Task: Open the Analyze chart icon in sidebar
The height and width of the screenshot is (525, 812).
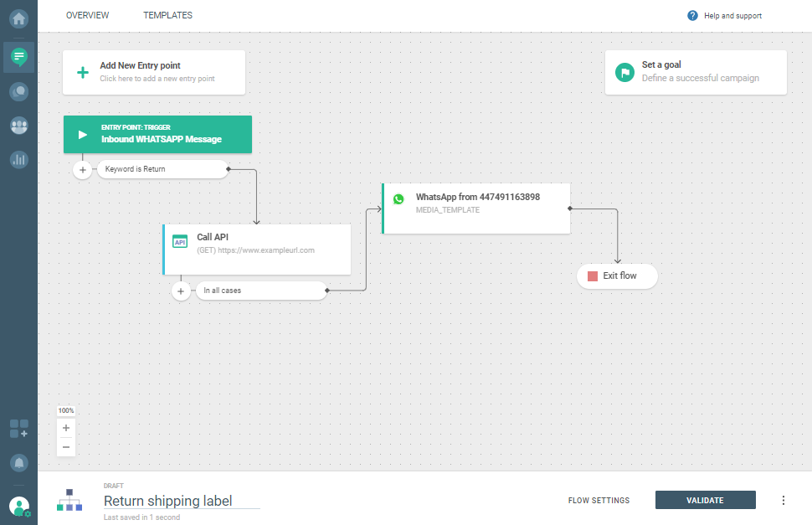Action: pos(18,159)
